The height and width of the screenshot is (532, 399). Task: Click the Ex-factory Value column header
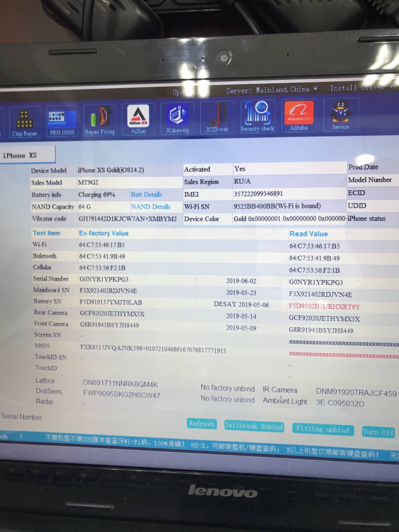click(104, 233)
